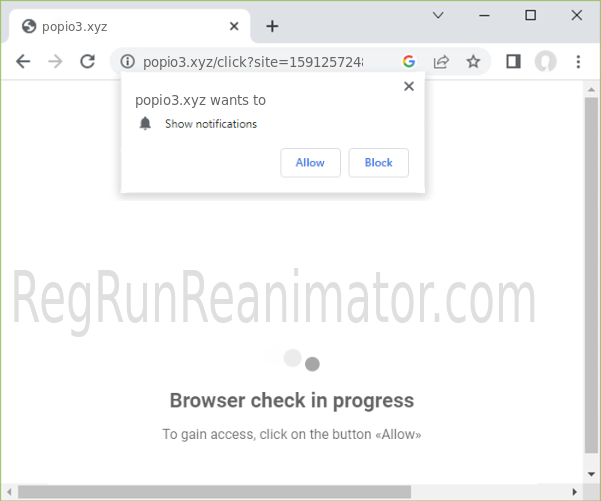The height and width of the screenshot is (501, 601).
Task: Block notifications from popio3.xyz
Action: point(378,163)
